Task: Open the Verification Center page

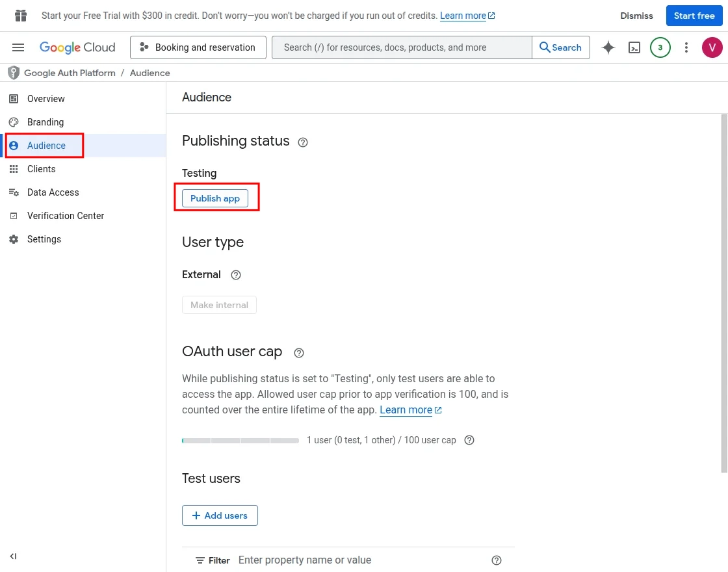Action: tap(65, 215)
